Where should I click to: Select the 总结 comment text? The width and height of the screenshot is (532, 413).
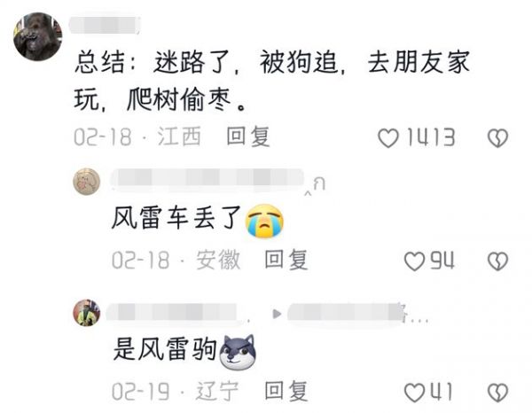(272, 81)
